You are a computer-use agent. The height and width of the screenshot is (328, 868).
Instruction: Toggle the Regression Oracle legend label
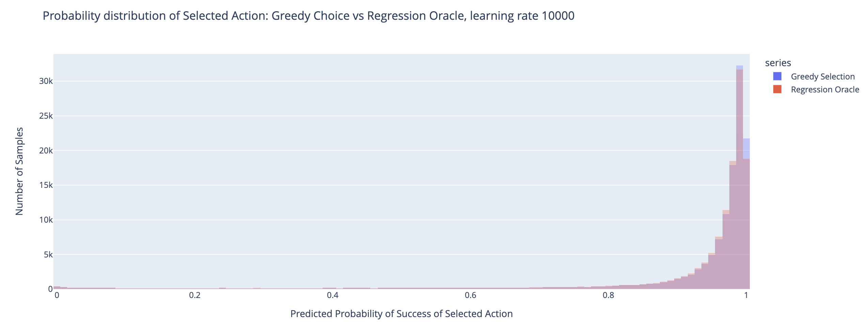coord(825,90)
